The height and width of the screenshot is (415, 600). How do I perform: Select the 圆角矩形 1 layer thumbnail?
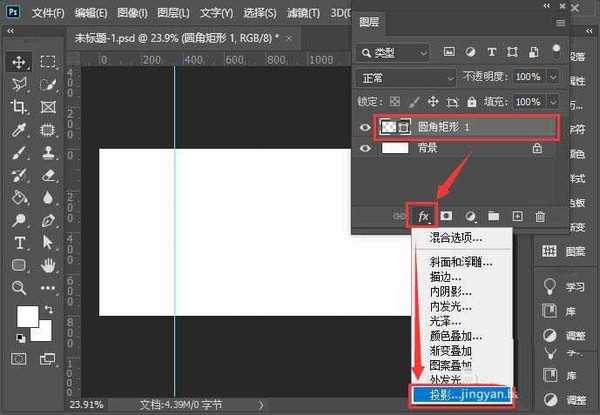[x=388, y=127]
